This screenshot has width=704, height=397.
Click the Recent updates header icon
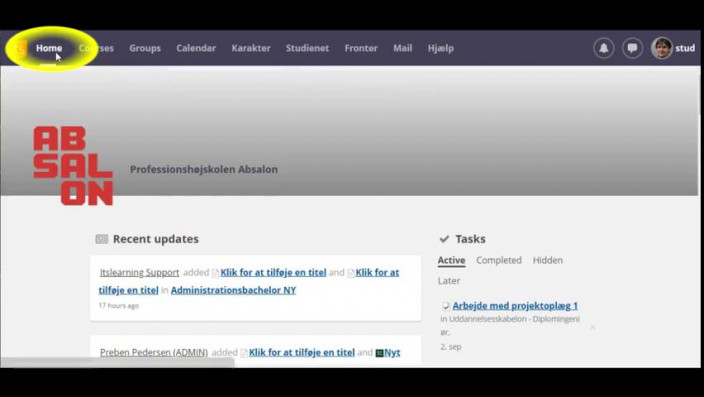(102, 239)
